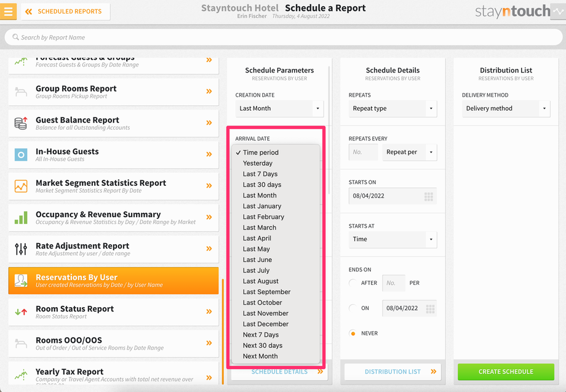The height and width of the screenshot is (392, 566).
Task: Search by report name field
Action: [284, 37]
